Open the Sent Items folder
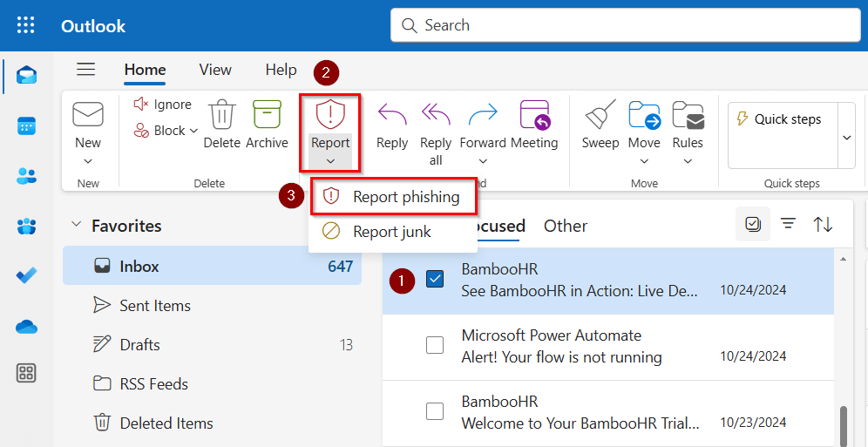Image resolution: width=868 pixels, height=447 pixels. pos(154,306)
